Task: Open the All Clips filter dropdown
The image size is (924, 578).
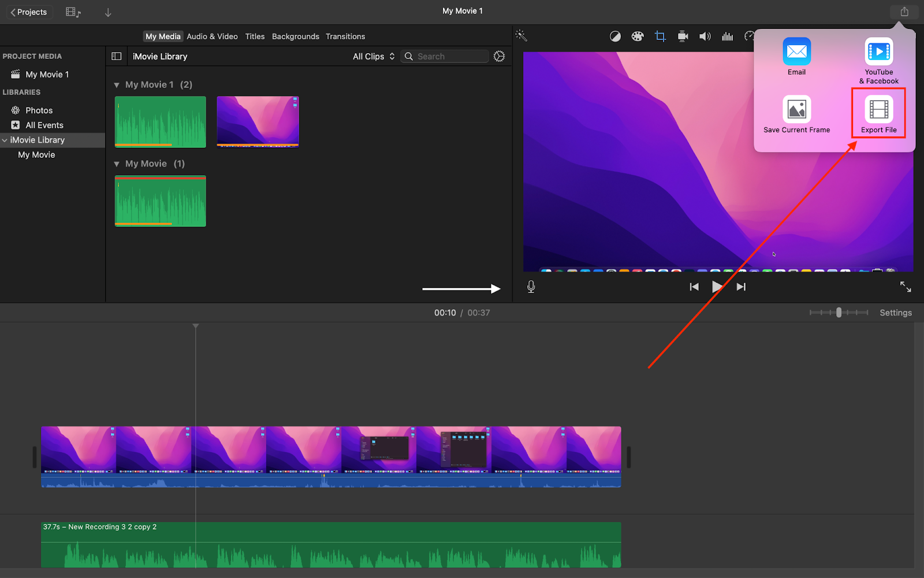Action: pos(374,57)
